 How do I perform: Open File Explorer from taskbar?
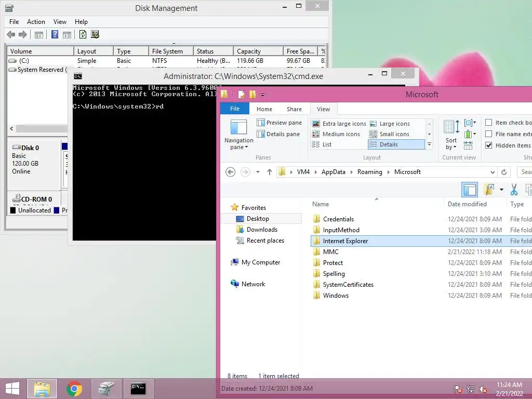pyautogui.click(x=42, y=389)
